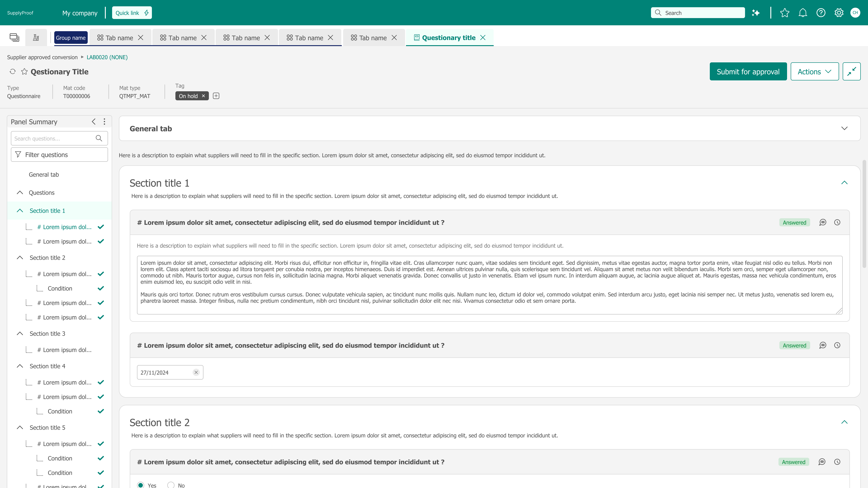Collapse Section title 5 in sidebar tree
Viewport: 868px width, 488px height.
tap(20, 427)
